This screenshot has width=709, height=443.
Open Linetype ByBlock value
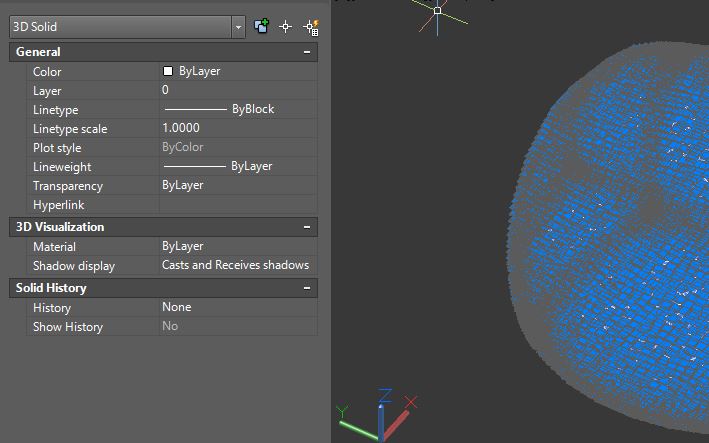coord(238,109)
